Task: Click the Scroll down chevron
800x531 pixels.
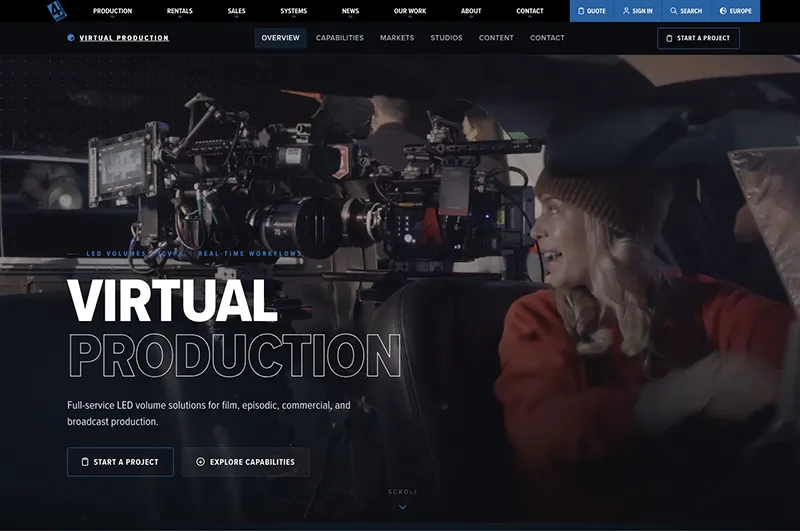Action: click(403, 507)
